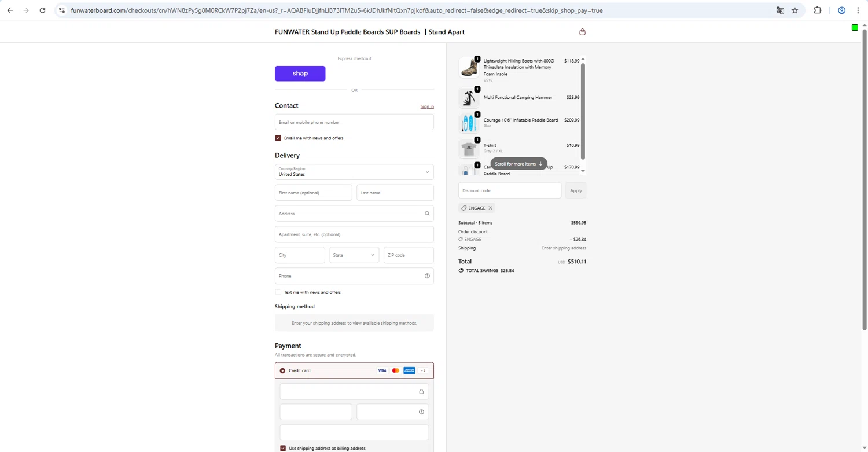Click Scroll for more items pill

tap(518, 164)
